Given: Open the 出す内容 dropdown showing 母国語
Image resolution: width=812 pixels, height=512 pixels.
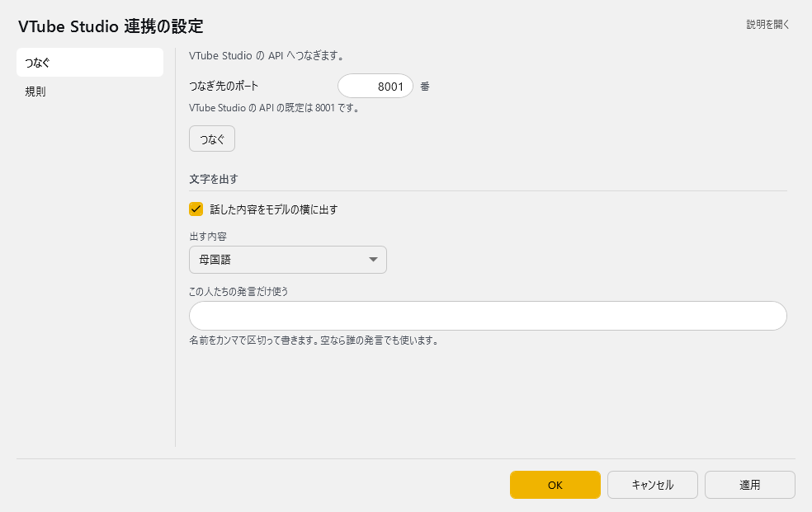Looking at the screenshot, I should [288, 260].
